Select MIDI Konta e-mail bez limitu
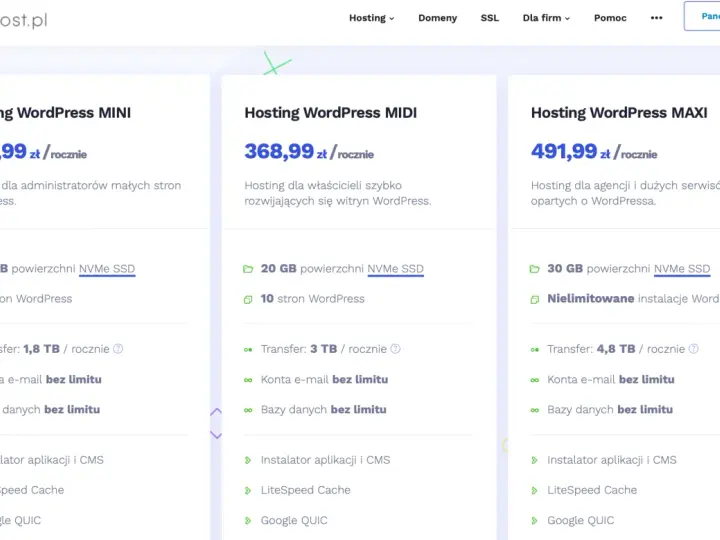 pyautogui.click(x=324, y=380)
